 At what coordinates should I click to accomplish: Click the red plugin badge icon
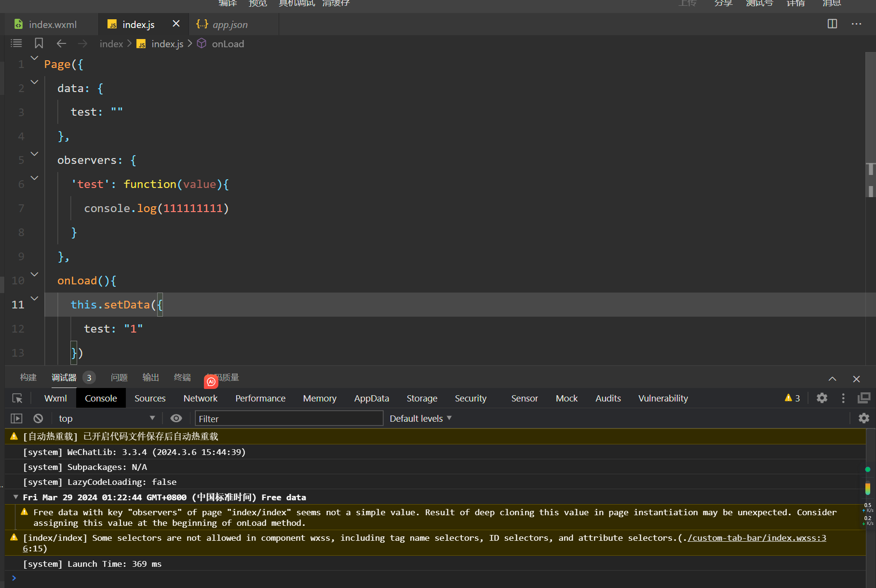(x=211, y=382)
